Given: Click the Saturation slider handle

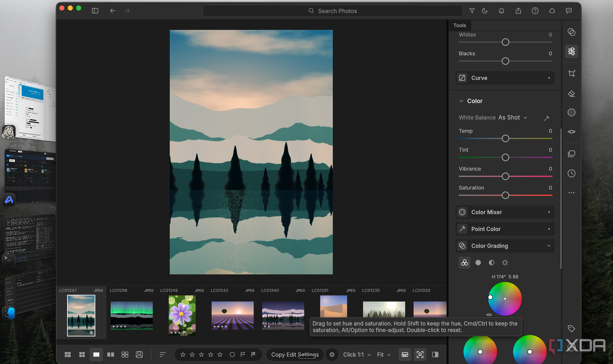Looking at the screenshot, I should [505, 195].
